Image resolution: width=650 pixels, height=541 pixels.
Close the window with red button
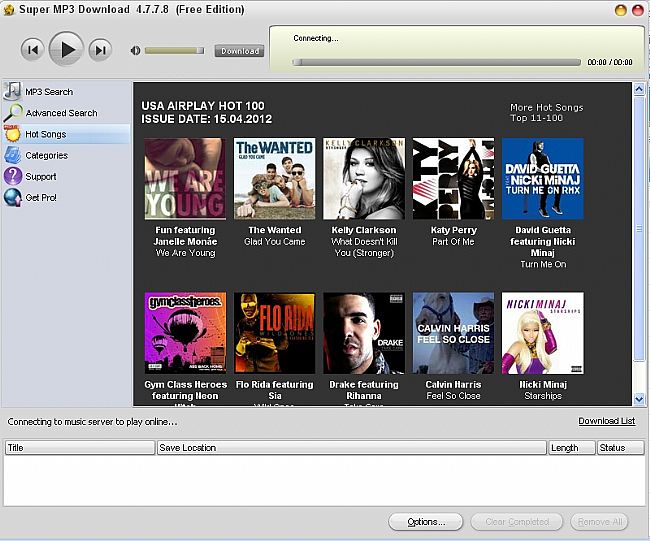pyautogui.click(x=638, y=10)
